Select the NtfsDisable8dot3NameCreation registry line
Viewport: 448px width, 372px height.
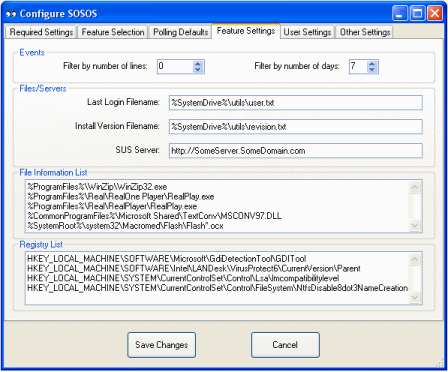click(x=217, y=288)
